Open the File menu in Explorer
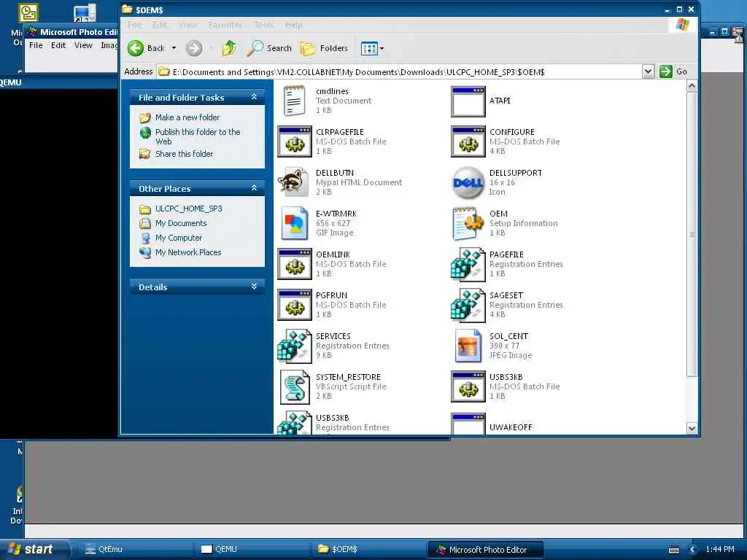 coord(134,25)
